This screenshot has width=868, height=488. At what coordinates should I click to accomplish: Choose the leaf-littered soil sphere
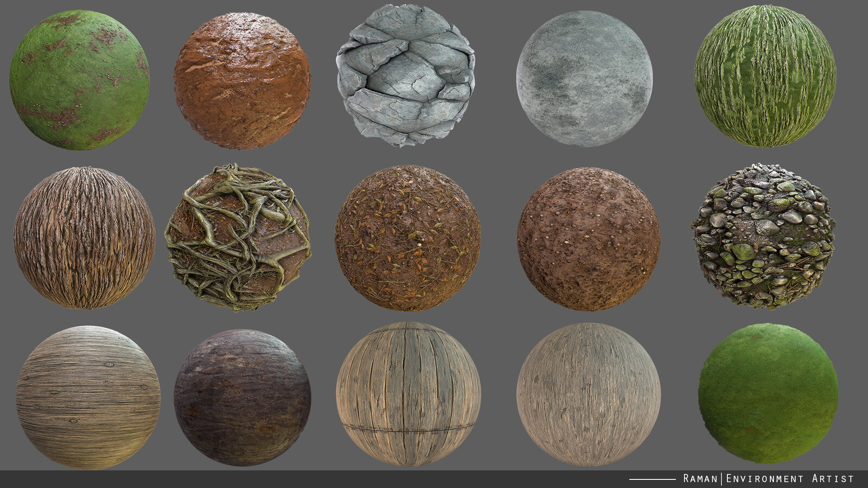click(407, 238)
